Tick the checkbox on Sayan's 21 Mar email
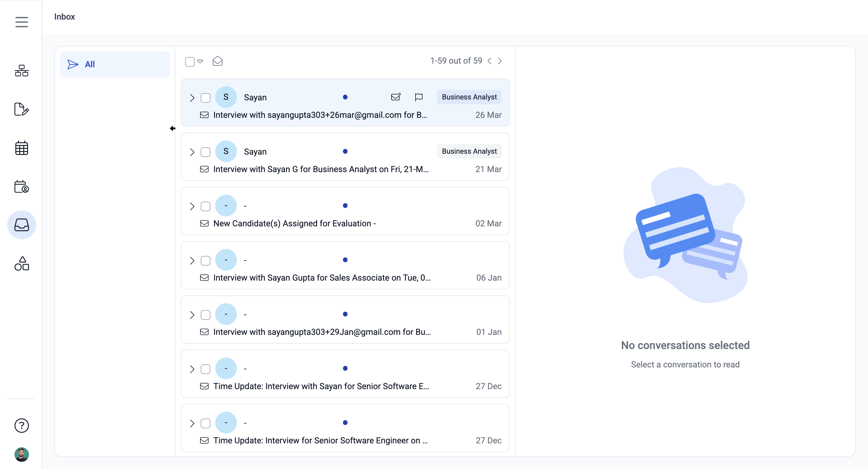Image resolution: width=868 pixels, height=469 pixels. 206,152
